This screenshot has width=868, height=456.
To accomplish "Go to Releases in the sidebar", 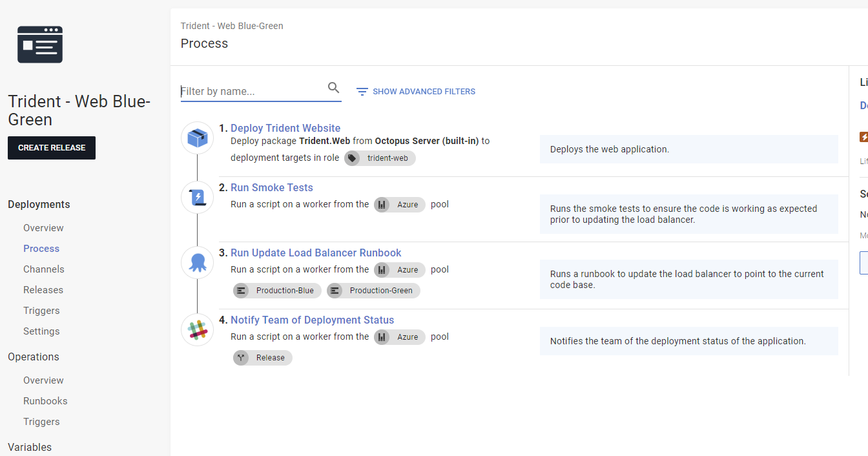I will (43, 290).
